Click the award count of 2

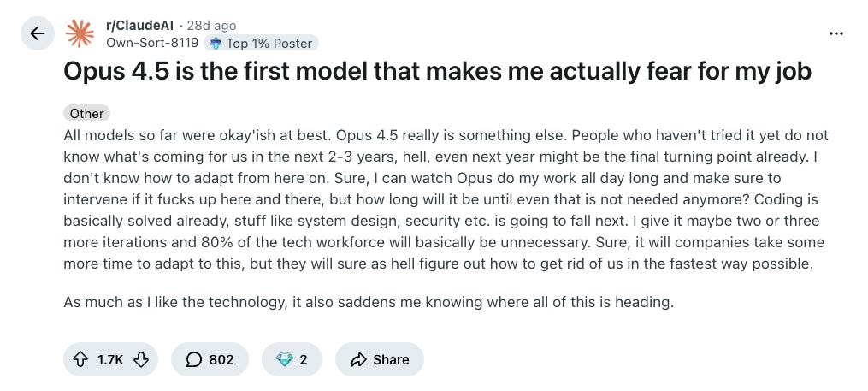[304, 359]
